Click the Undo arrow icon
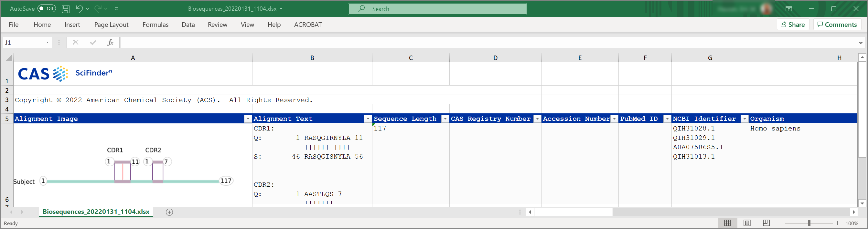This screenshot has width=868, height=229. (x=79, y=9)
